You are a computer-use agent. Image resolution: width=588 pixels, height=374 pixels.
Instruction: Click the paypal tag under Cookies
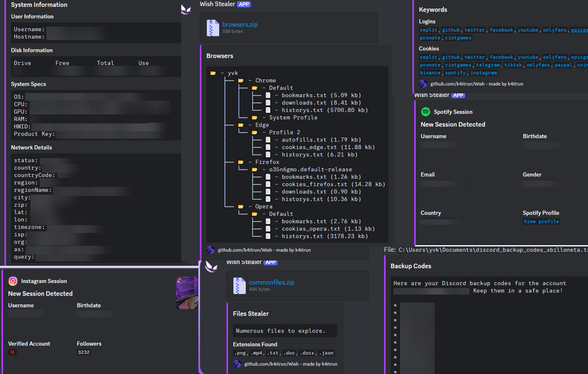563,65
